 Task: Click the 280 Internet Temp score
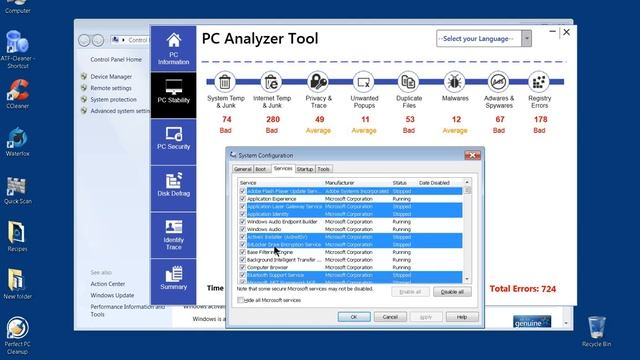pyautogui.click(x=273, y=119)
